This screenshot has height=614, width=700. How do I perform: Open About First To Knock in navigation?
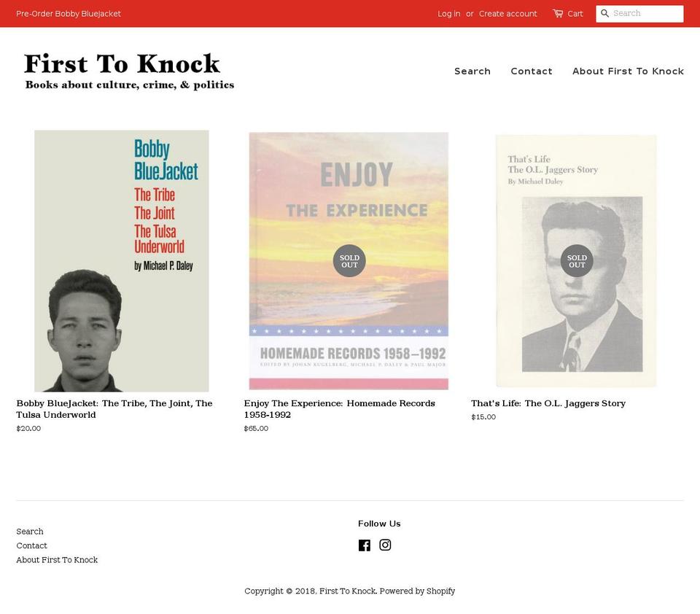pyautogui.click(x=628, y=71)
